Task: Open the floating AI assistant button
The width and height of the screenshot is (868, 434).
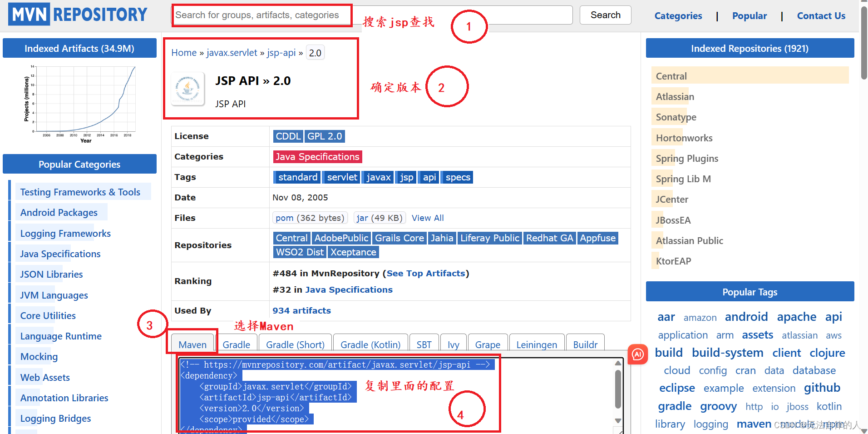Action: pos(637,354)
